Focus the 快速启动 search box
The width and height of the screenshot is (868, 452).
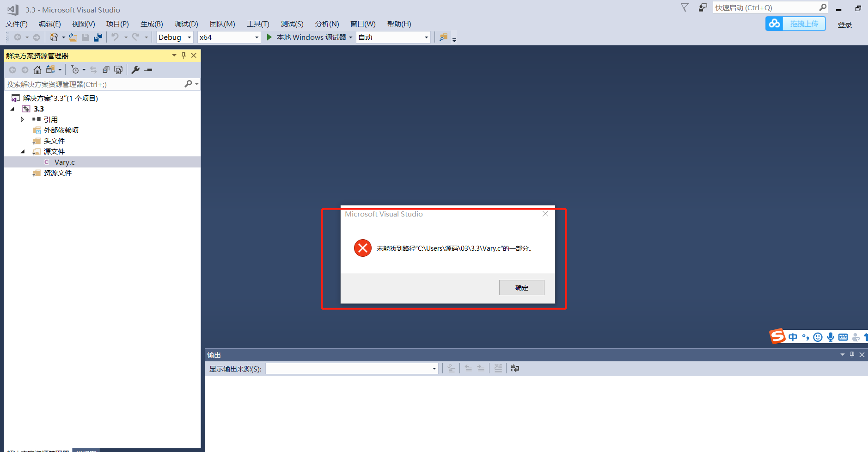point(765,7)
